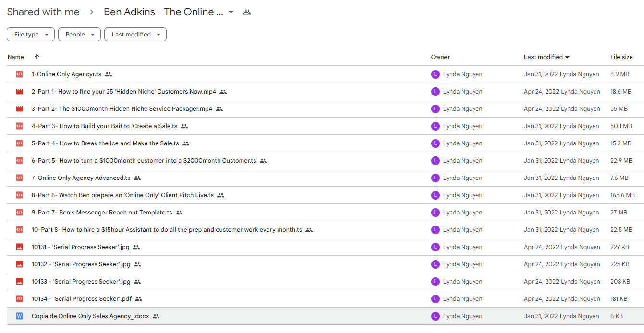Click owner avatar in 8-Part 6 row

[x=436, y=195]
